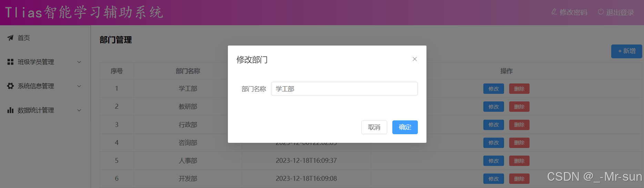The image size is (644, 188).
Task: Click 删除 for 教研部
Action: click(x=519, y=107)
